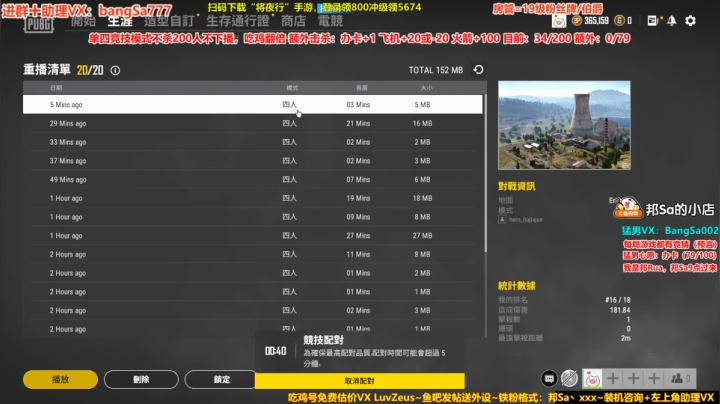Select the '5 Mins ago' replay row
The image size is (720, 404).
(253, 105)
